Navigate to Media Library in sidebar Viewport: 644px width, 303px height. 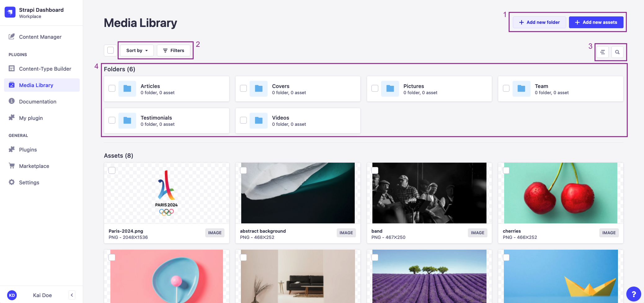pyautogui.click(x=36, y=85)
